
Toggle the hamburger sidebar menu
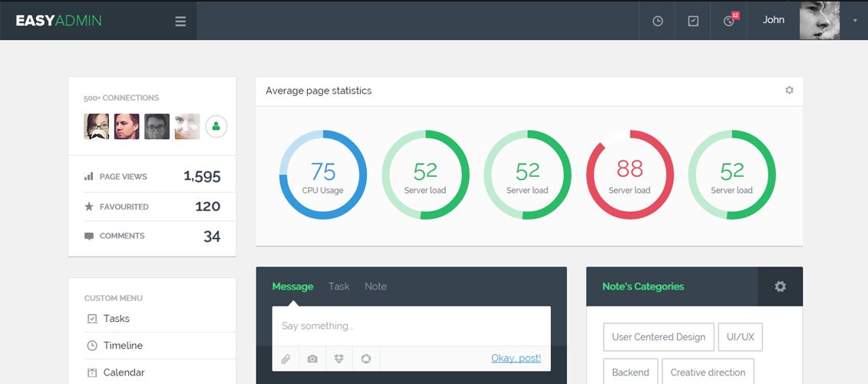tap(180, 21)
